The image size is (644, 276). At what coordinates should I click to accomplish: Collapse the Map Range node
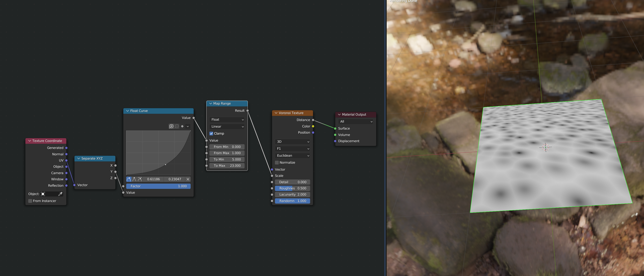pyautogui.click(x=210, y=104)
